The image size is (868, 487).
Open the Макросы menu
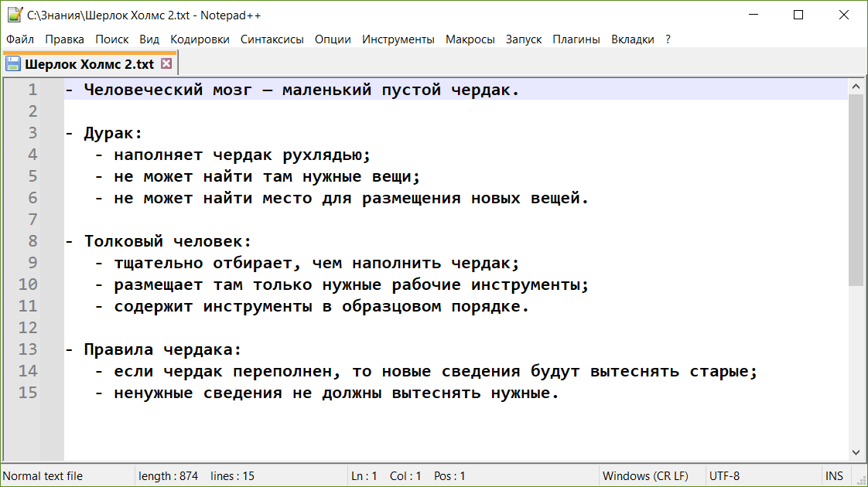[470, 39]
